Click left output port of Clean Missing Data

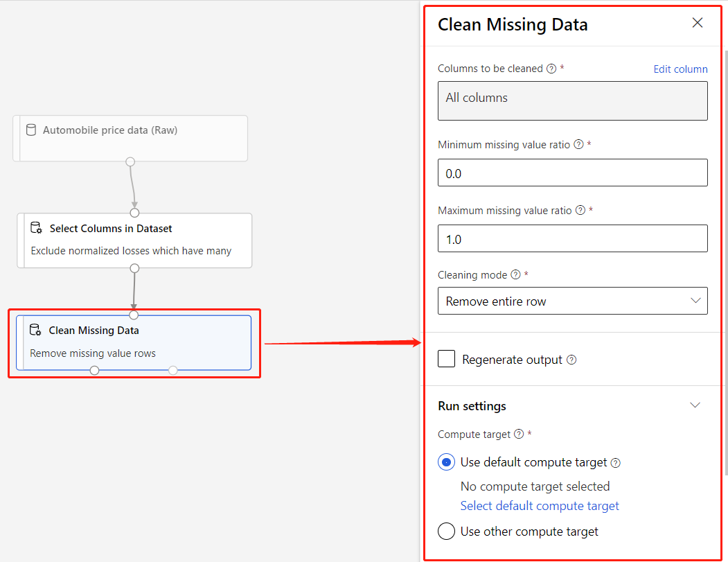(95, 370)
